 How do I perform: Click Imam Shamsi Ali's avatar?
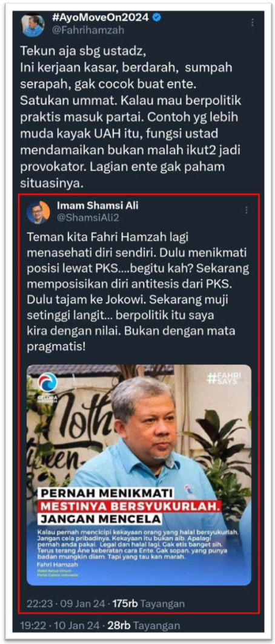38,212
